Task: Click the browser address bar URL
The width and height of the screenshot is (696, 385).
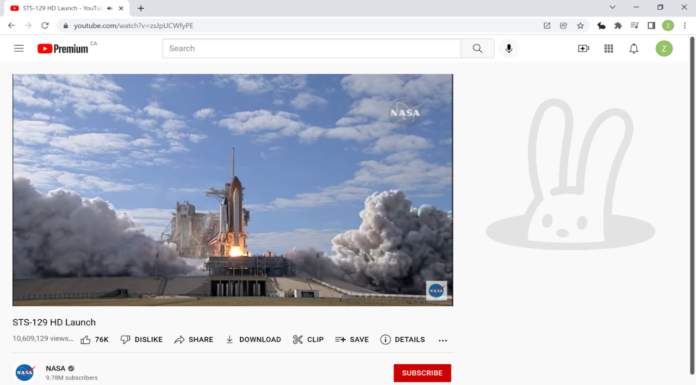Action: pyautogui.click(x=134, y=26)
